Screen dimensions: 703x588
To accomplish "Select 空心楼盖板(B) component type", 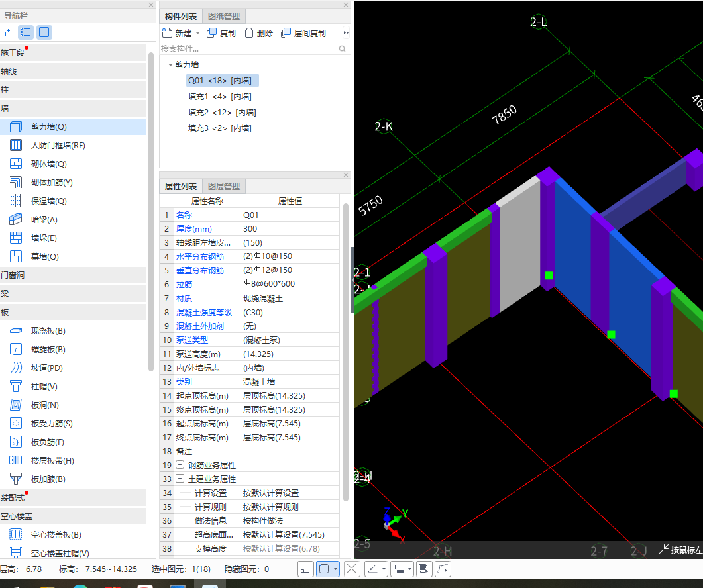I will [56, 534].
